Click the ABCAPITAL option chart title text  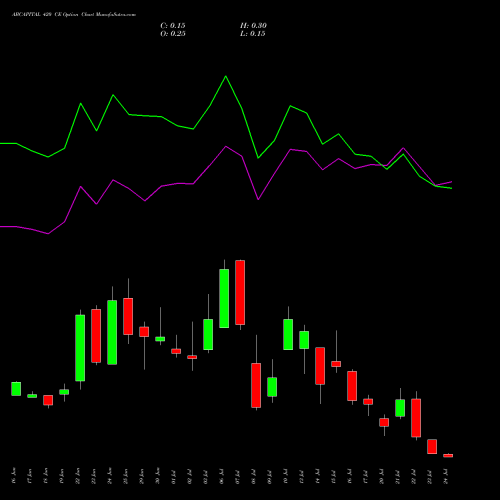[74, 15]
